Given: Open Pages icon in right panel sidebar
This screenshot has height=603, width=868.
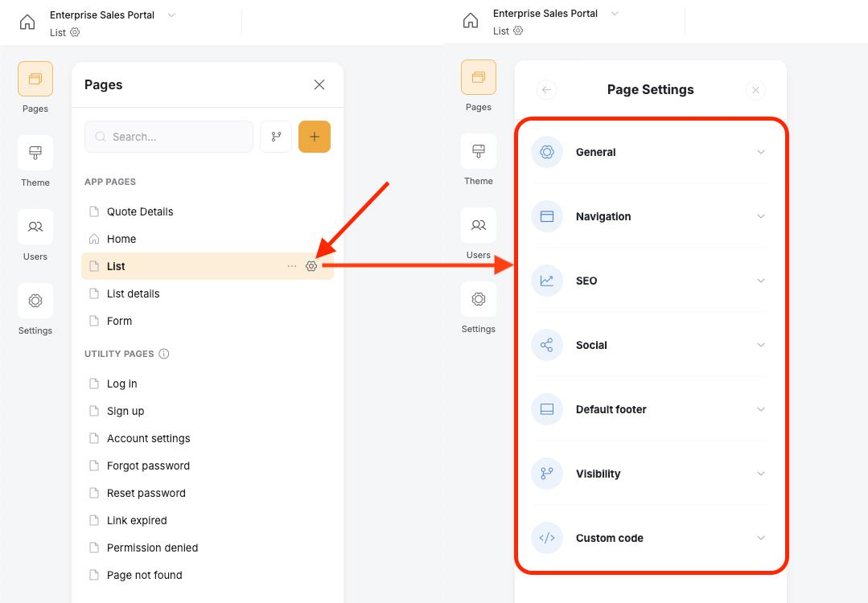Looking at the screenshot, I should tap(479, 77).
